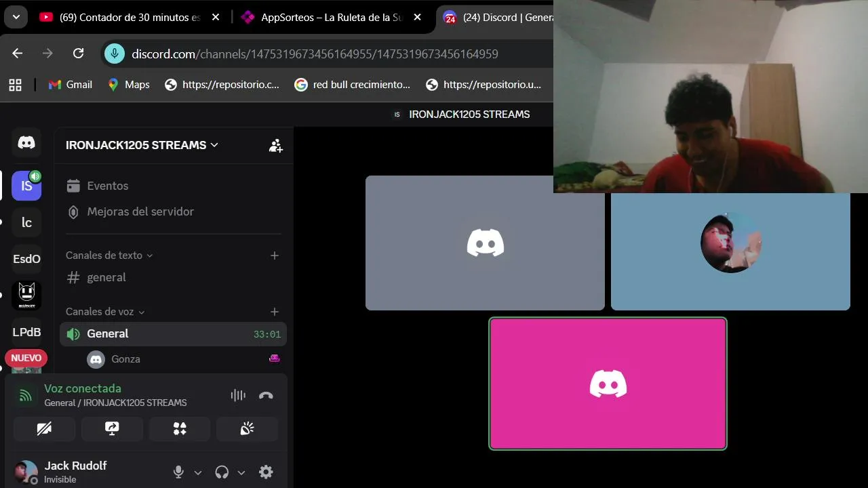Close the AppSorteos tab
The image size is (868, 488).
pyautogui.click(x=417, y=18)
